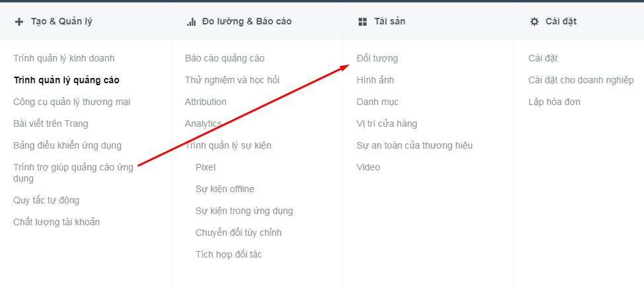Open Công cụ quản lý thương mại
Viewport: 644px width, 288px height.
(72, 102)
